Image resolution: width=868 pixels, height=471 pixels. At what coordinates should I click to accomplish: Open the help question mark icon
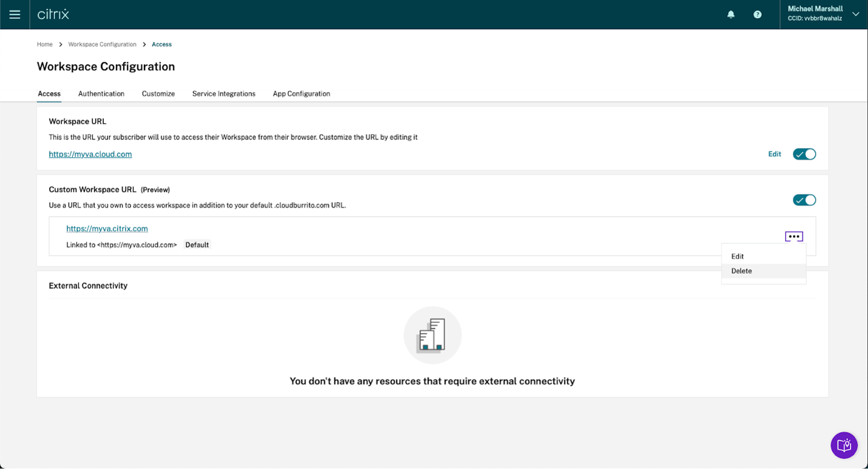point(758,15)
